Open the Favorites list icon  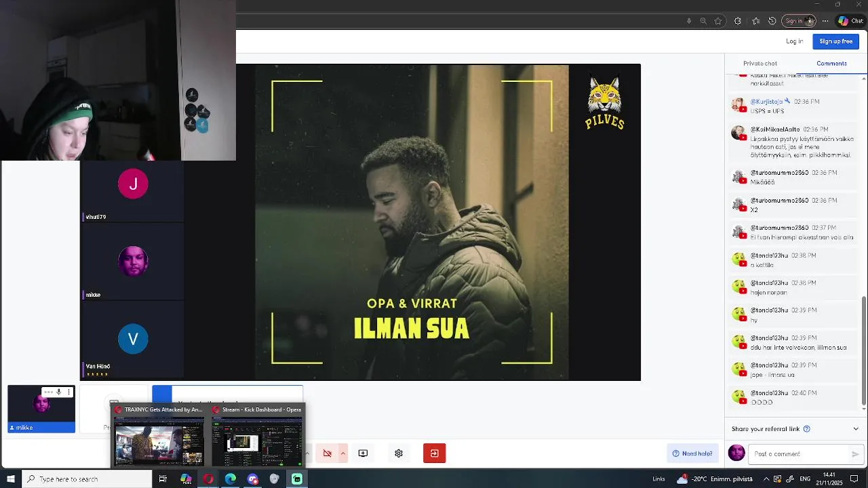tap(755, 21)
